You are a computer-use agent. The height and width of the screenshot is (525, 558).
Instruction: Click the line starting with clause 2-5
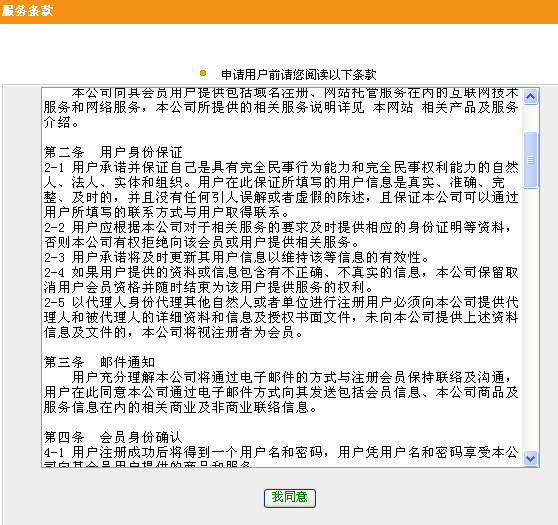(x=281, y=302)
